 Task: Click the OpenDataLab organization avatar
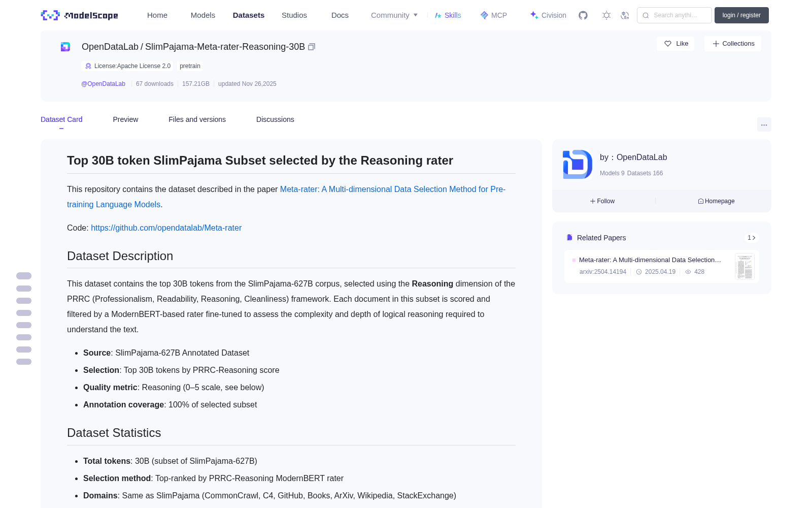pos(578,164)
